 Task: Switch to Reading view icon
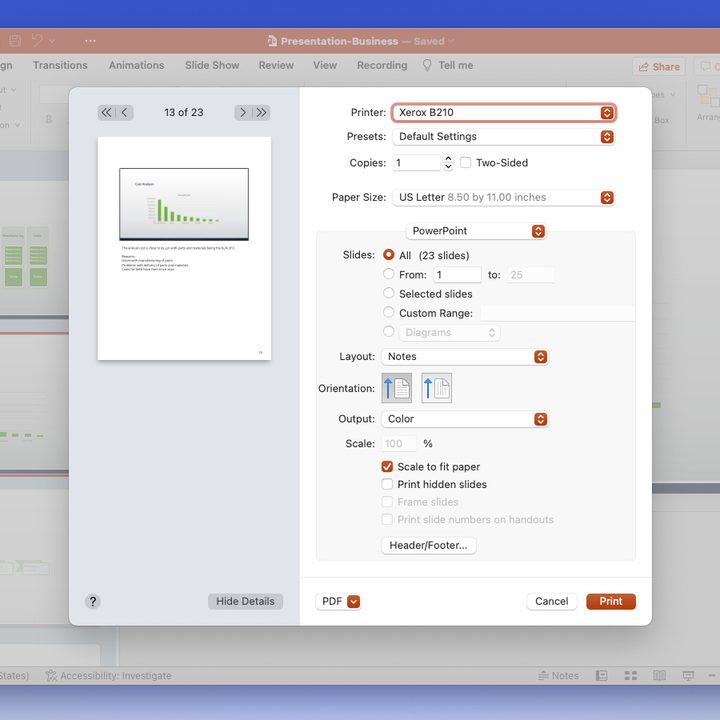659,675
